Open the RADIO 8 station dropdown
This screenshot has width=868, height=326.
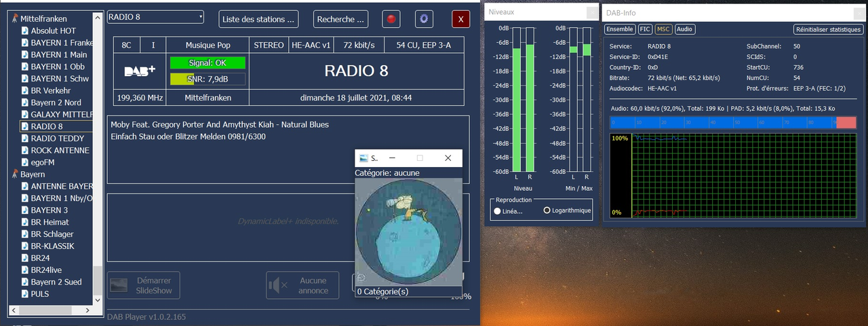pos(155,17)
